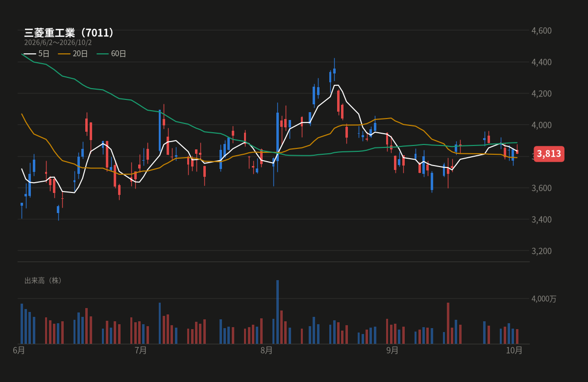Click the 4,000万 volume axis label
This screenshot has height=382, width=588.
pyautogui.click(x=544, y=299)
